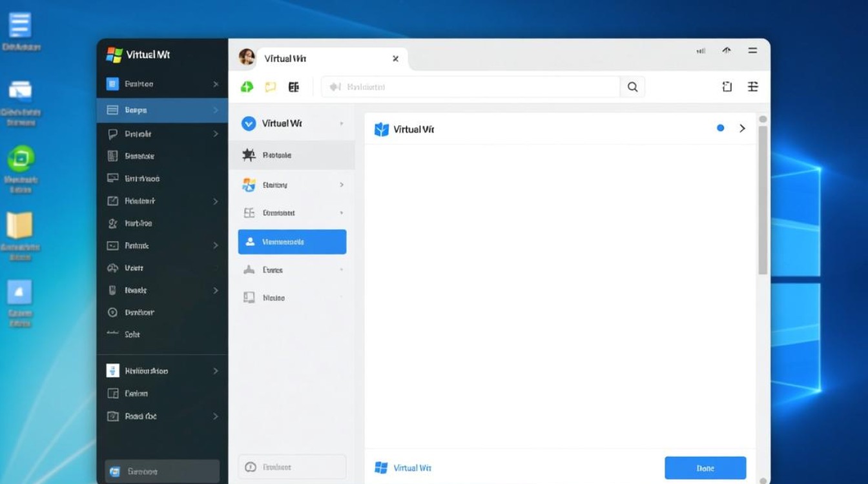Click the outlined button at middle panel bottom
This screenshot has height=484, width=868.
[292, 467]
